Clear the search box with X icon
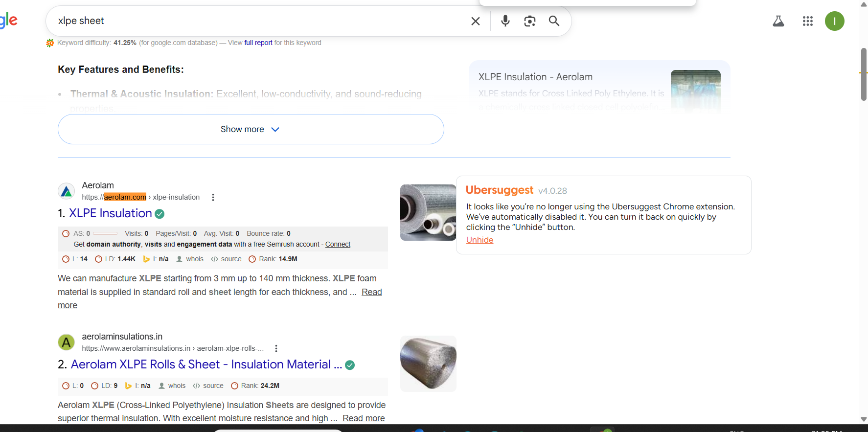Screen dimensions: 868x432 (475, 21)
